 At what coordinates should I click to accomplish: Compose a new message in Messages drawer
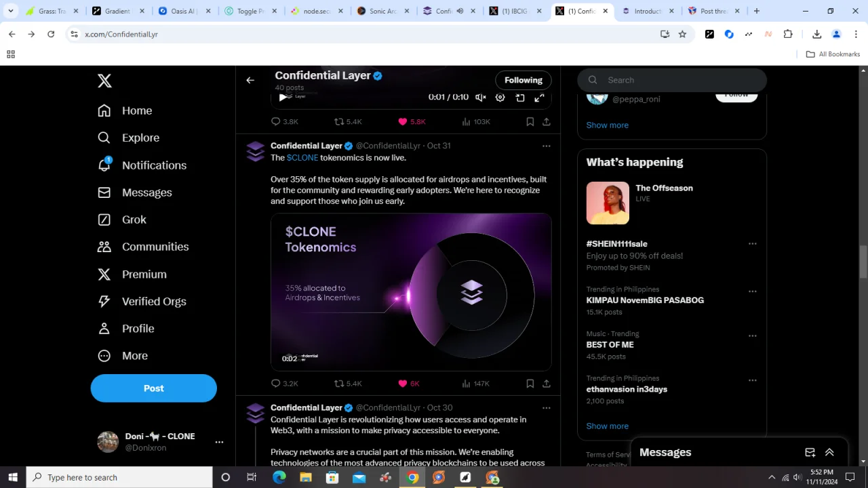810,453
